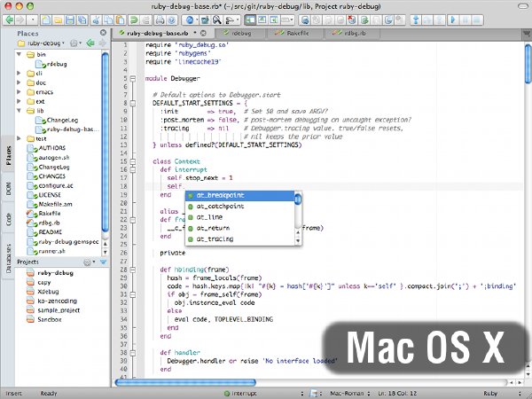Click the open file folder icon in toolbar

[58, 20]
